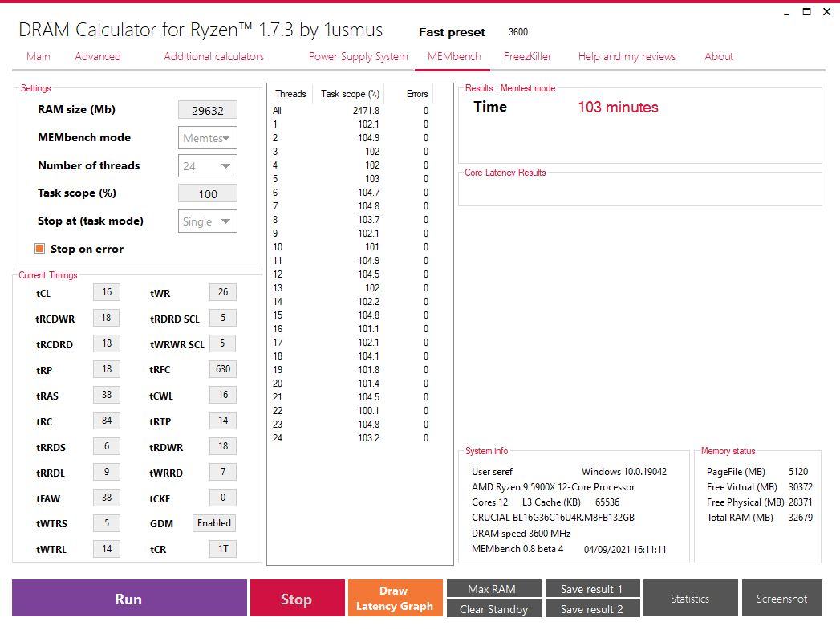Open the Statistics view
840x634 pixels.
point(691,598)
